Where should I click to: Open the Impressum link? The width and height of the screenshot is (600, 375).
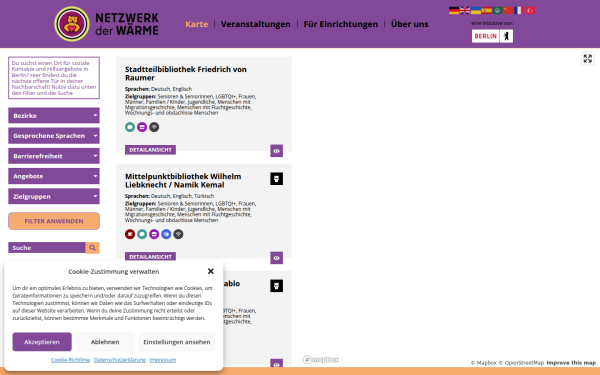tap(163, 360)
